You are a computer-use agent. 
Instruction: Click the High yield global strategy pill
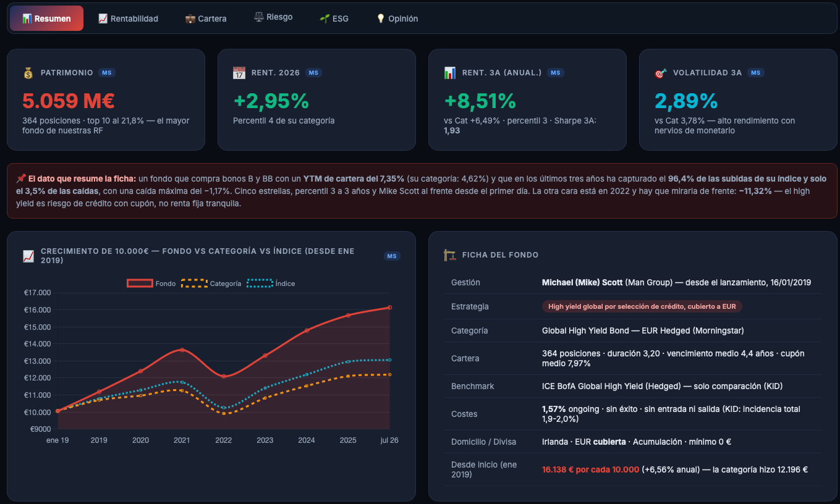[642, 306]
